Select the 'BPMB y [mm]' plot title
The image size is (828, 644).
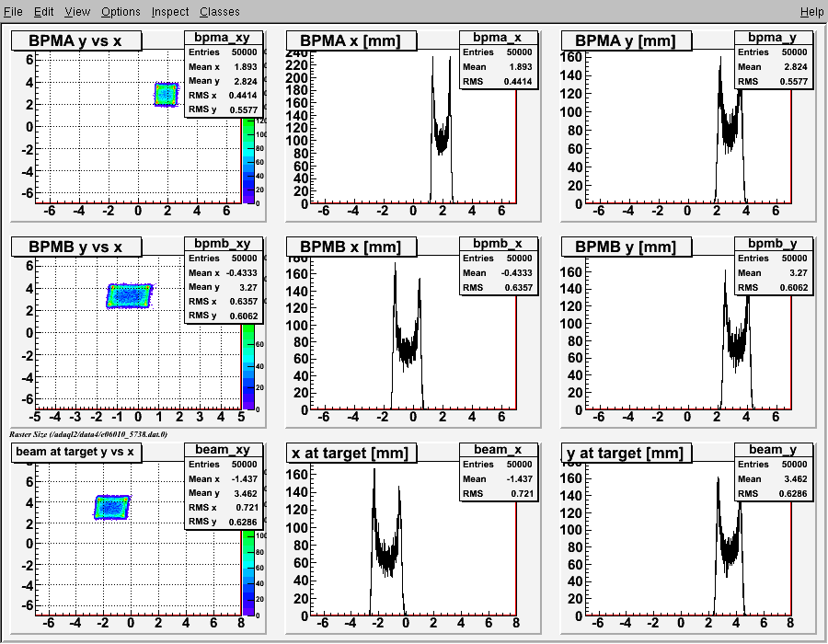(626, 247)
